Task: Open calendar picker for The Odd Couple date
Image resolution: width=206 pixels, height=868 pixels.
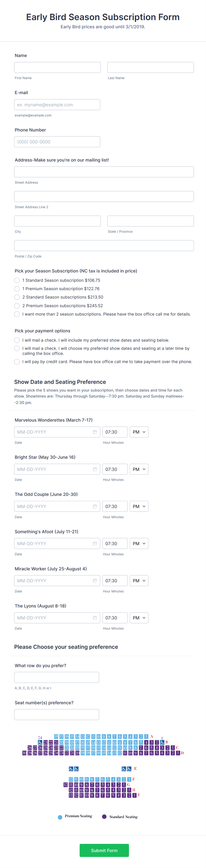Action: [x=95, y=506]
